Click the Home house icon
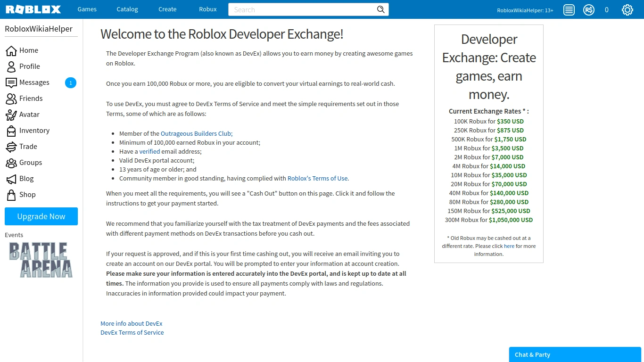The image size is (644, 362). click(11, 50)
